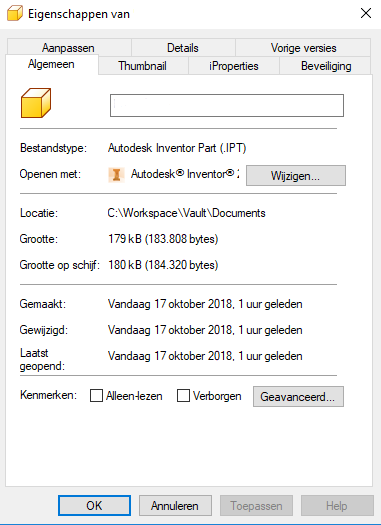Go to the Beveiliging tab
Viewport: 381px width, 525px height.
coord(326,66)
